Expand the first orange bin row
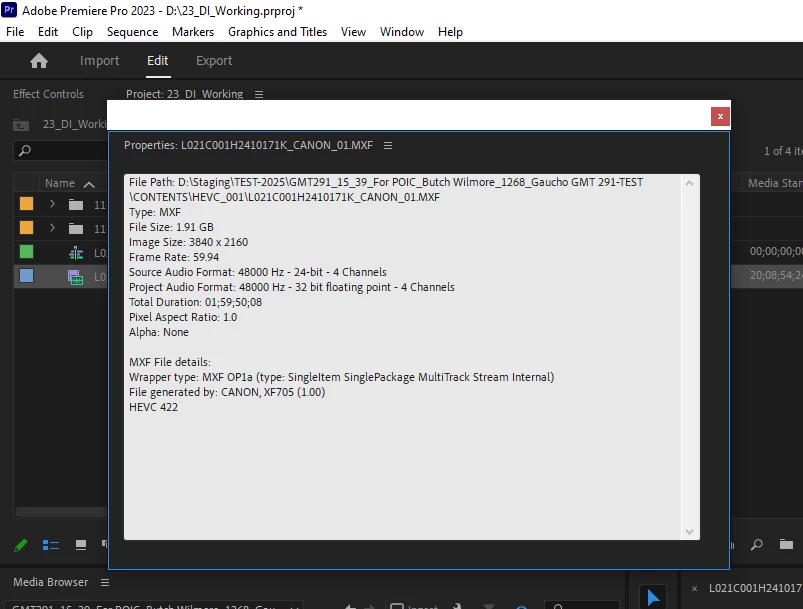Viewport: 803px width, 609px height. pos(52,204)
